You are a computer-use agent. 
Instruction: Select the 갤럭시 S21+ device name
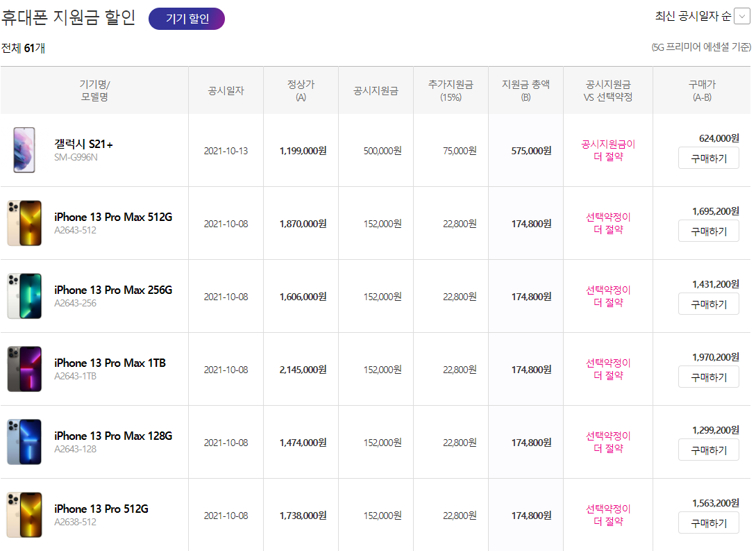click(83, 144)
